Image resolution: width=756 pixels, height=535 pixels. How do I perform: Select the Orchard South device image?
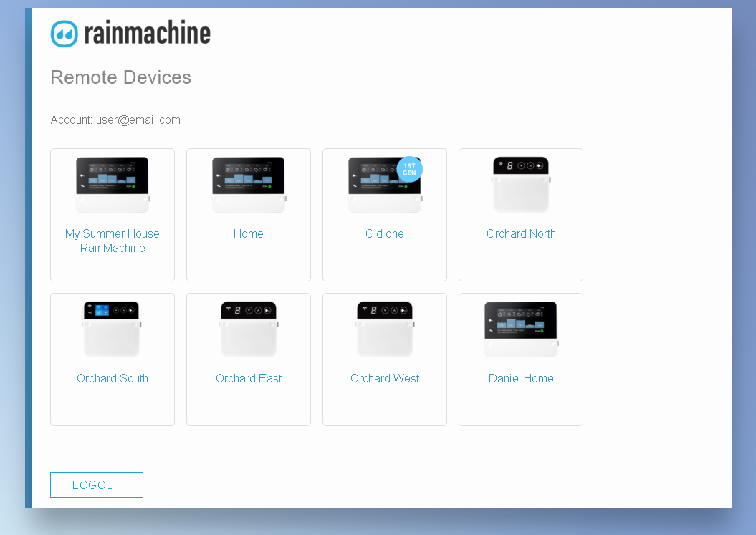[x=112, y=329]
